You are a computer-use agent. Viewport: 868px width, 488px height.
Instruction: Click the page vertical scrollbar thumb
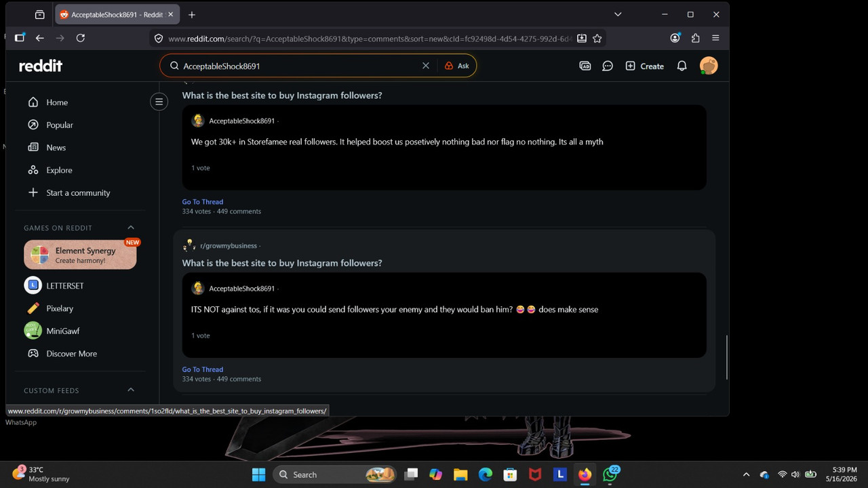click(x=727, y=357)
